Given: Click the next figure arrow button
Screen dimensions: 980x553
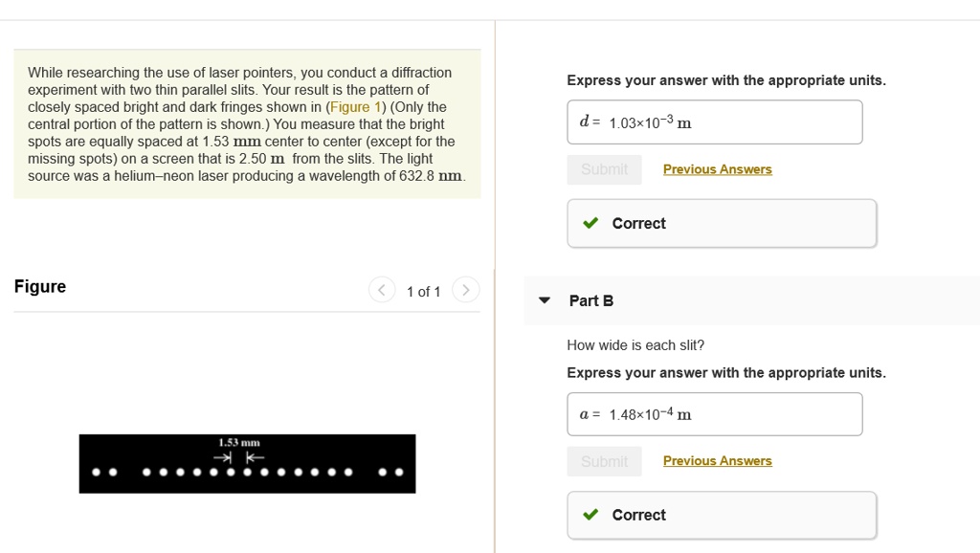Looking at the screenshot, I should (465, 290).
